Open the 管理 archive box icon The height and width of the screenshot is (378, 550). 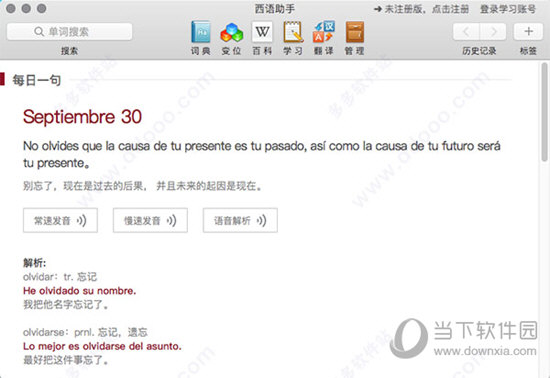click(355, 32)
